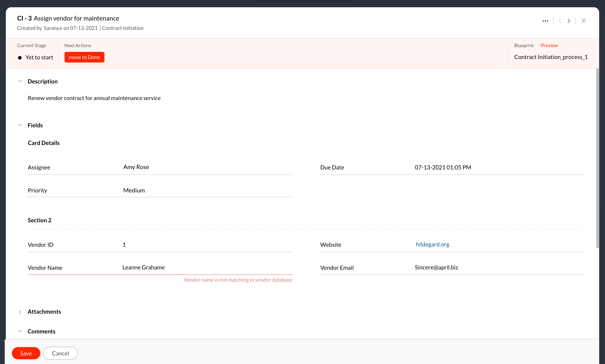Open the hildegard.org website link

tap(432, 244)
